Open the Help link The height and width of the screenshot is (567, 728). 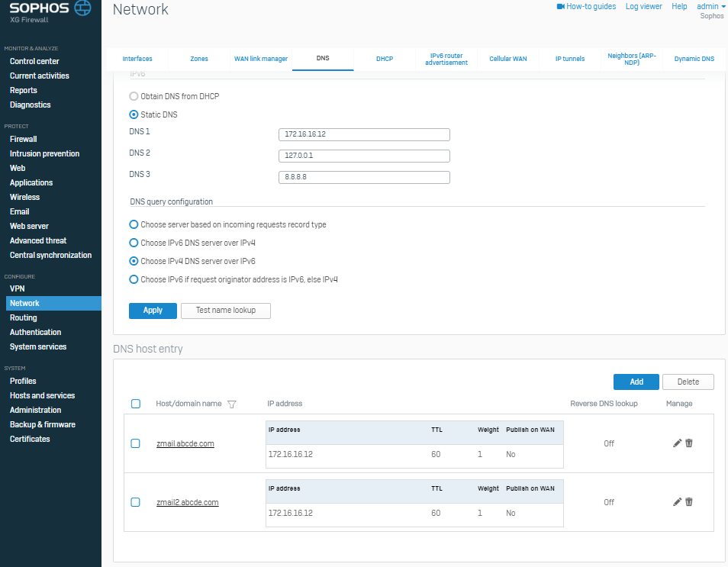pyautogui.click(x=679, y=7)
